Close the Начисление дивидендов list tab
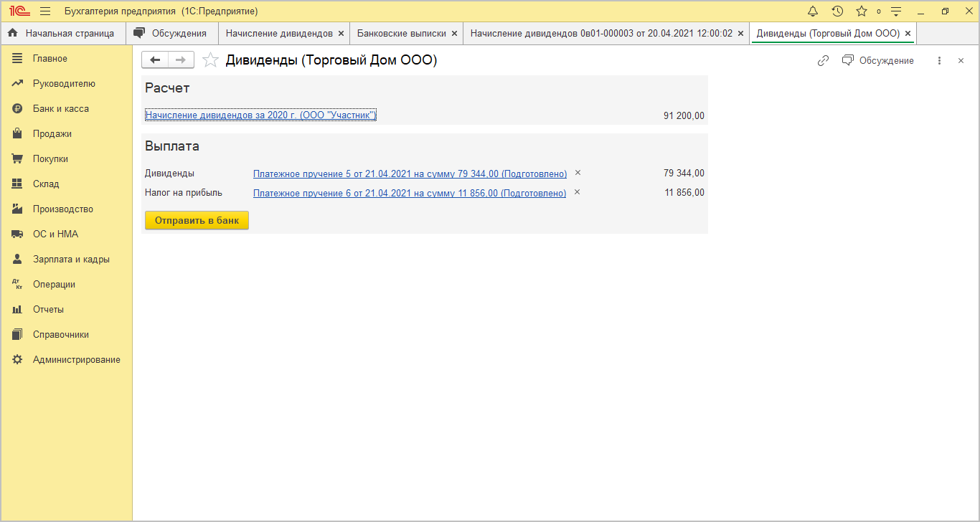This screenshot has height=522, width=980. click(341, 34)
